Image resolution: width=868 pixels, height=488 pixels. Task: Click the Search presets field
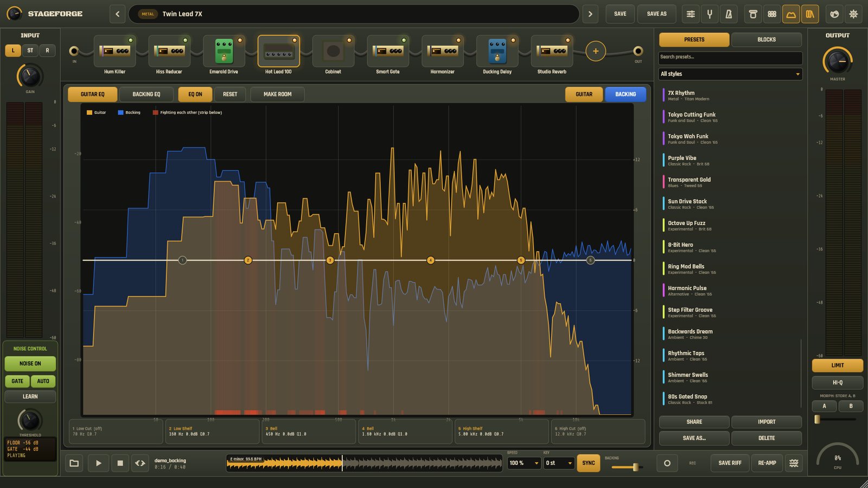pyautogui.click(x=730, y=57)
